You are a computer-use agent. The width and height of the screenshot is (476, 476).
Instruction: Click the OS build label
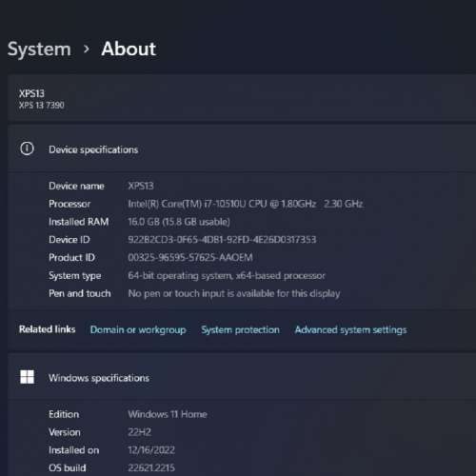[x=68, y=467]
